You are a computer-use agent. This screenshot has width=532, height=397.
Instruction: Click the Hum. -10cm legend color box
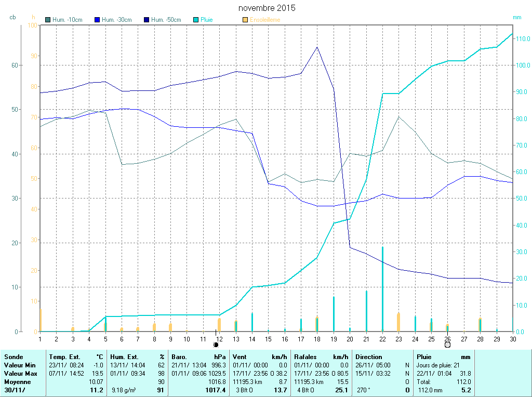[x=48, y=20]
